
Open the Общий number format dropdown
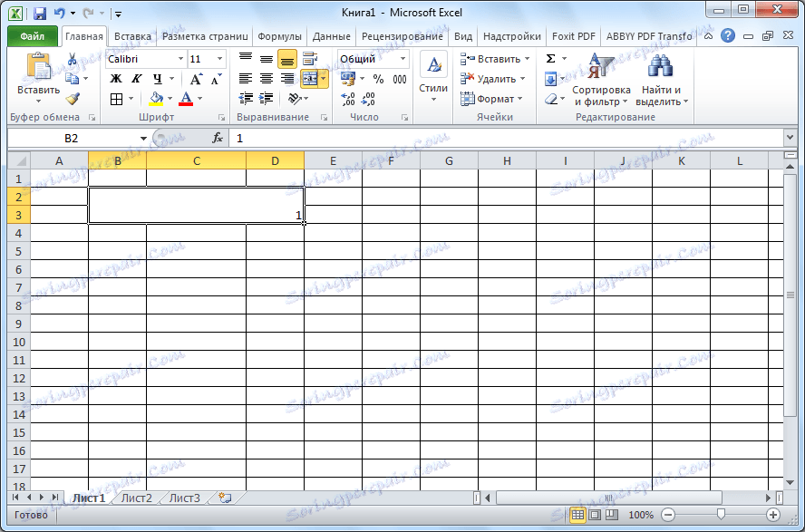click(403, 59)
